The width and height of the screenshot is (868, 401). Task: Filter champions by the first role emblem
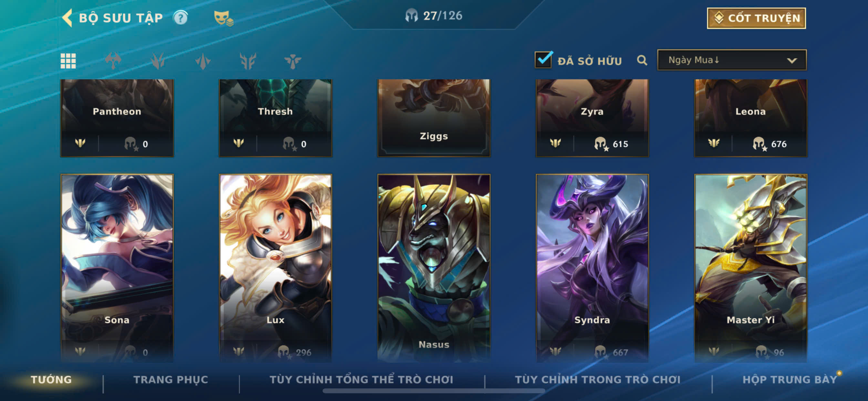(x=113, y=61)
